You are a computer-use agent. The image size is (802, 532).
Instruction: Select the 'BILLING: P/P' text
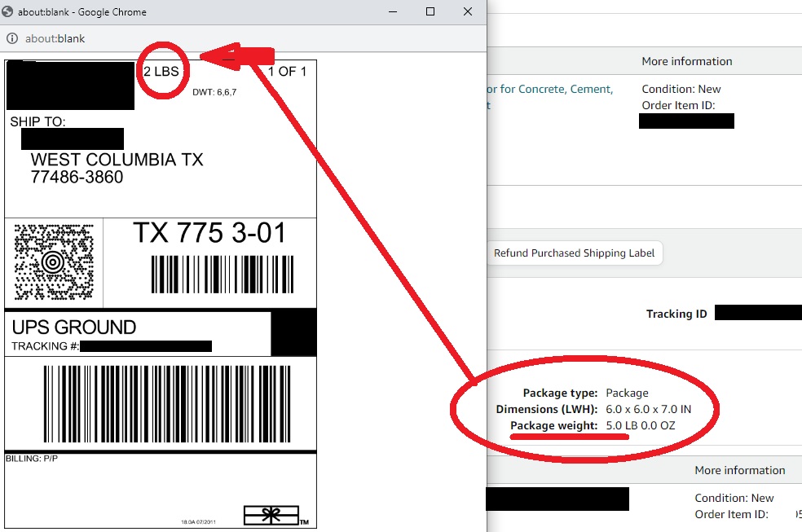32,459
